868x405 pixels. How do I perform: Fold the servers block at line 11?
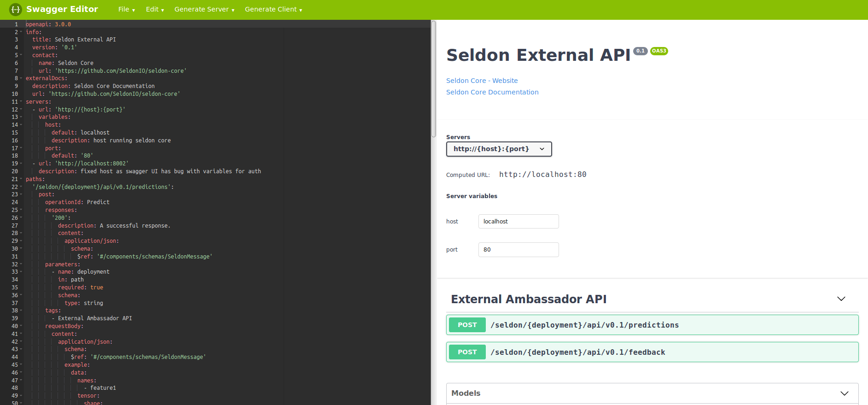[x=21, y=102]
